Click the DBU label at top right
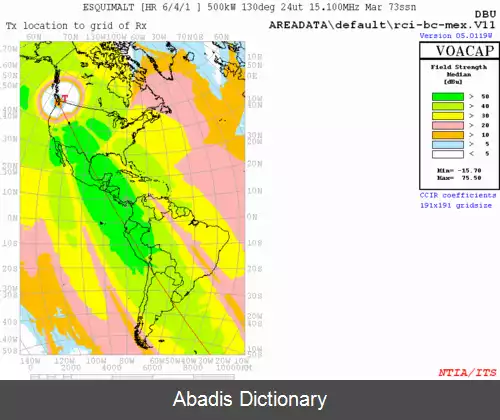 click(x=485, y=14)
